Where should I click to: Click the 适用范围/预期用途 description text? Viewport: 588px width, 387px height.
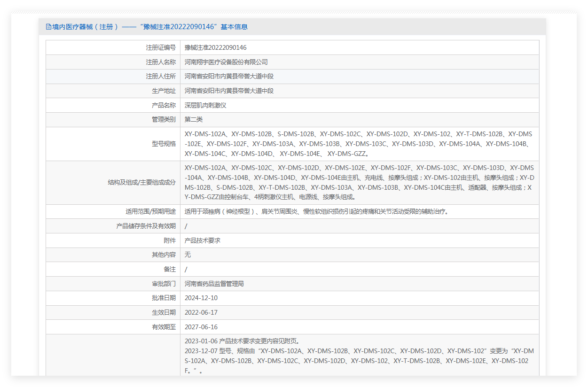click(317, 212)
